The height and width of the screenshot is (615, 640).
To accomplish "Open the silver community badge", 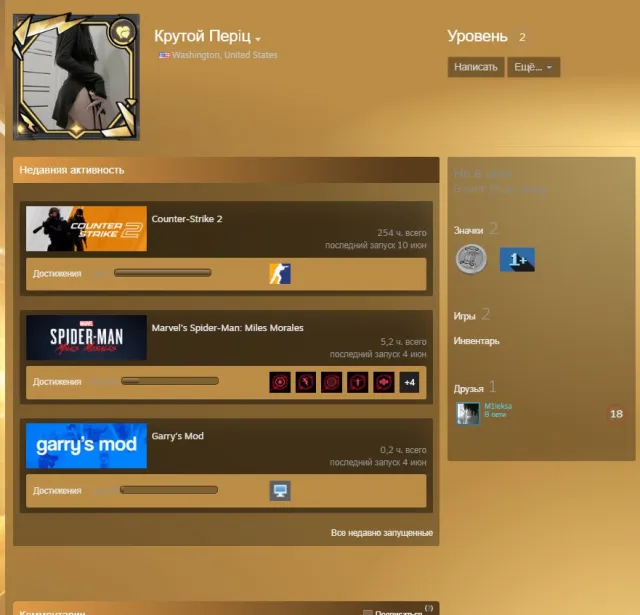I will coord(471,259).
